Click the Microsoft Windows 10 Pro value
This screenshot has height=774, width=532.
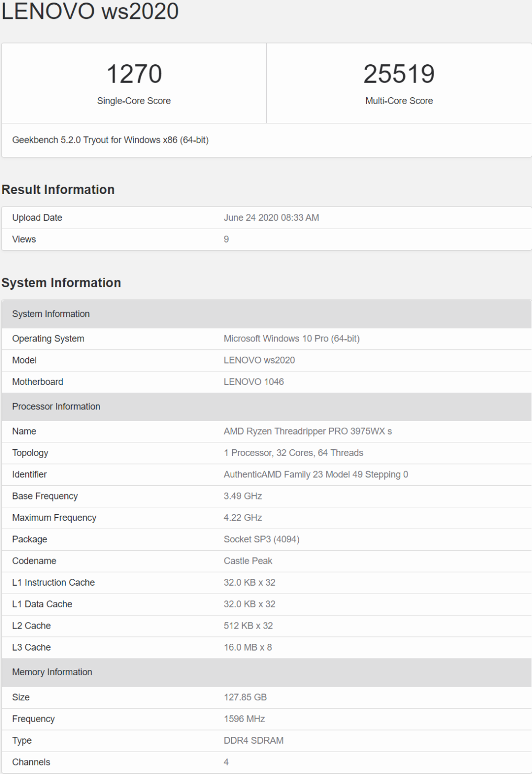(291, 339)
